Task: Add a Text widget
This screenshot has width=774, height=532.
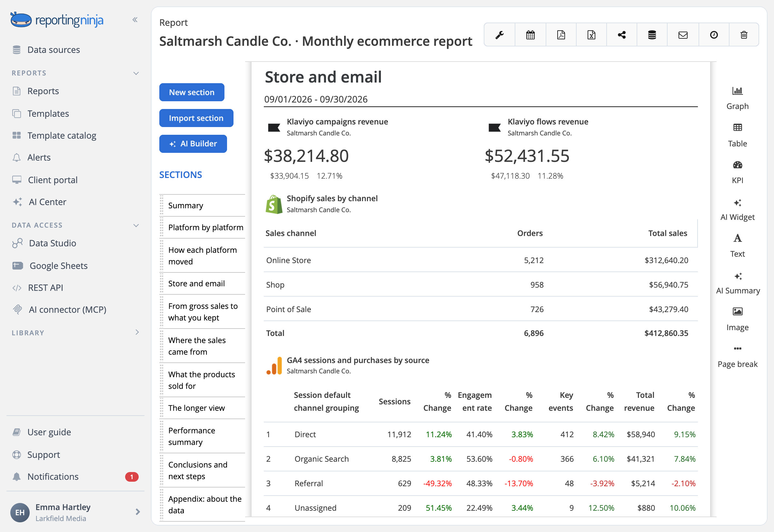Action: coord(737,246)
